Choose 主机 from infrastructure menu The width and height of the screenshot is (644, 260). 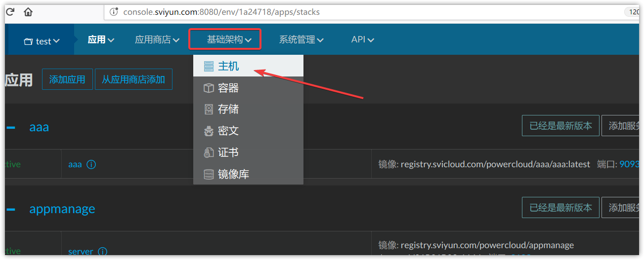pyautogui.click(x=248, y=66)
